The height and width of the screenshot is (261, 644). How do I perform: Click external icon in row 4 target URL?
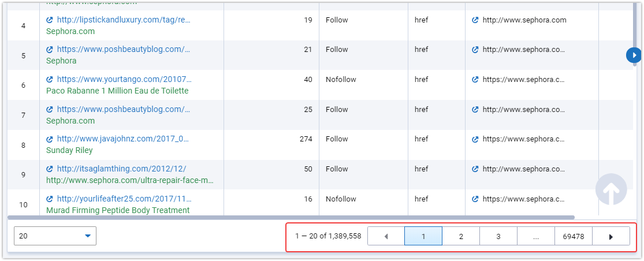pos(475,20)
